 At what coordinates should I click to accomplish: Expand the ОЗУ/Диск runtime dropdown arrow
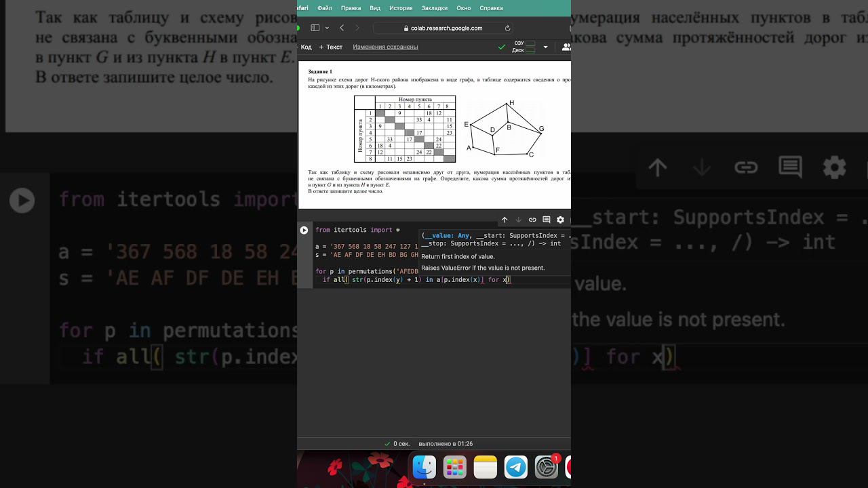[546, 47]
